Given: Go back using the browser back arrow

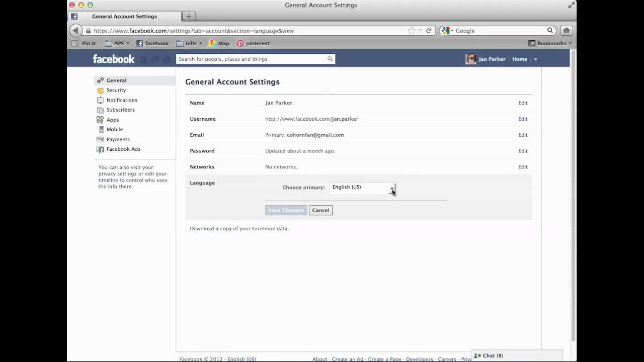Looking at the screenshot, I should click(75, 31).
